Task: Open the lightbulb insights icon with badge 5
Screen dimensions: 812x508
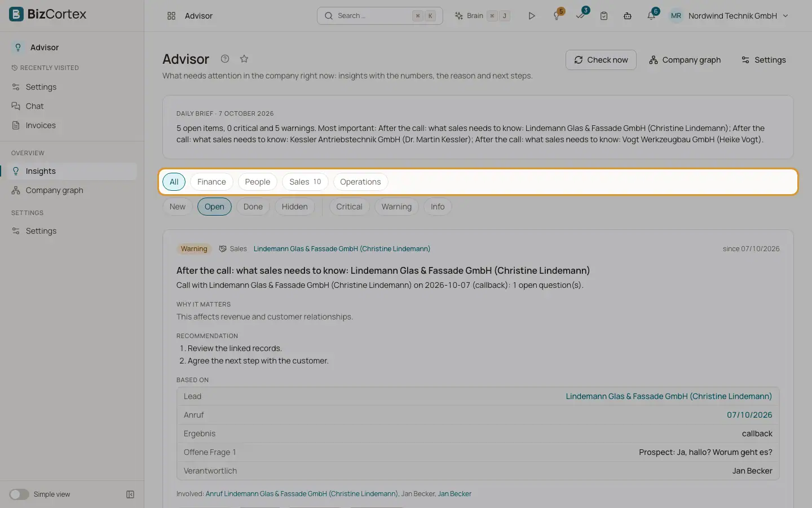Action: 557,15
